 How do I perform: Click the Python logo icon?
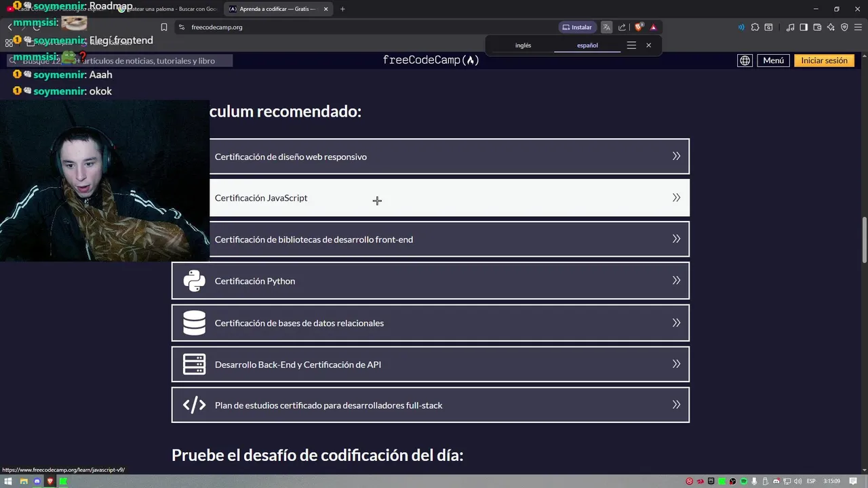coord(194,281)
